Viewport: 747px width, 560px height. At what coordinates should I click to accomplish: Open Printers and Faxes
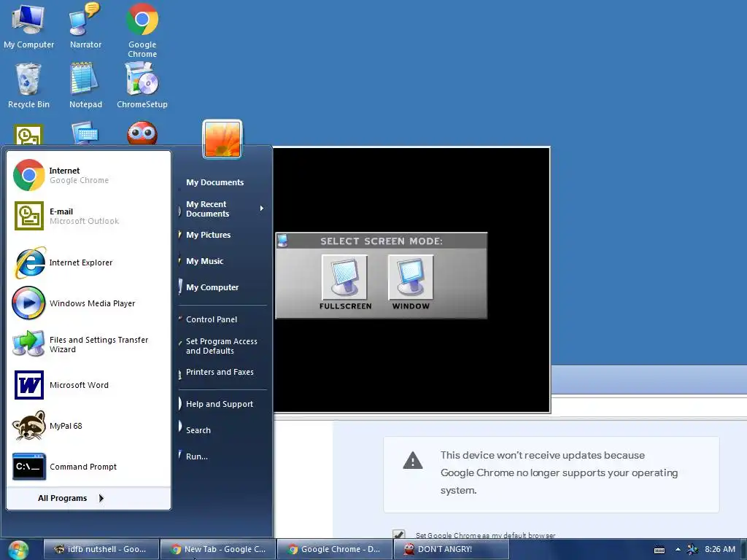click(219, 372)
